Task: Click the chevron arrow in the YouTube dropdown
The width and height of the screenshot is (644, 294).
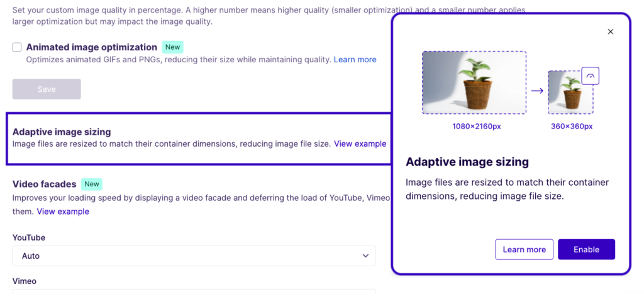Action: point(365,256)
